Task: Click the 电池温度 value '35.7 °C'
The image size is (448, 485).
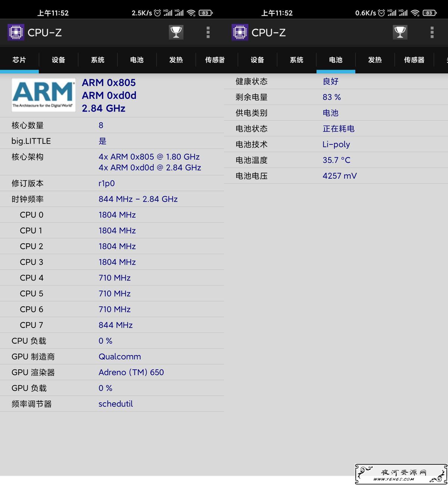Action: (337, 160)
